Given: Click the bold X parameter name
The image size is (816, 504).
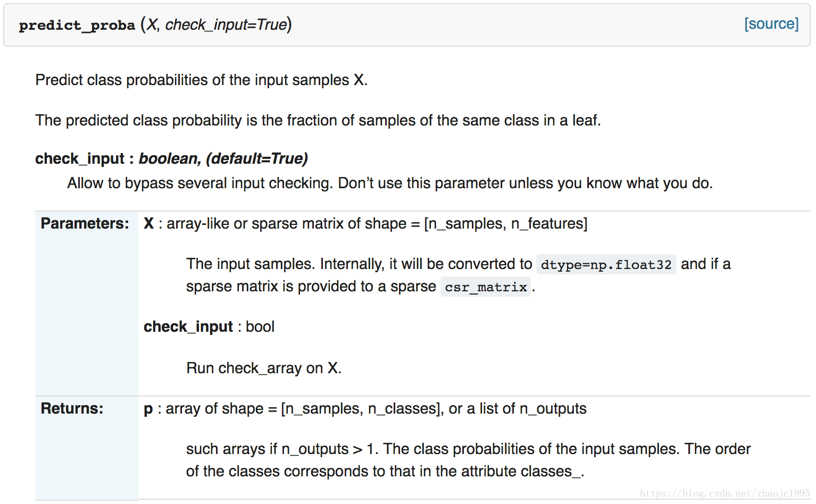Looking at the screenshot, I should click(148, 223).
